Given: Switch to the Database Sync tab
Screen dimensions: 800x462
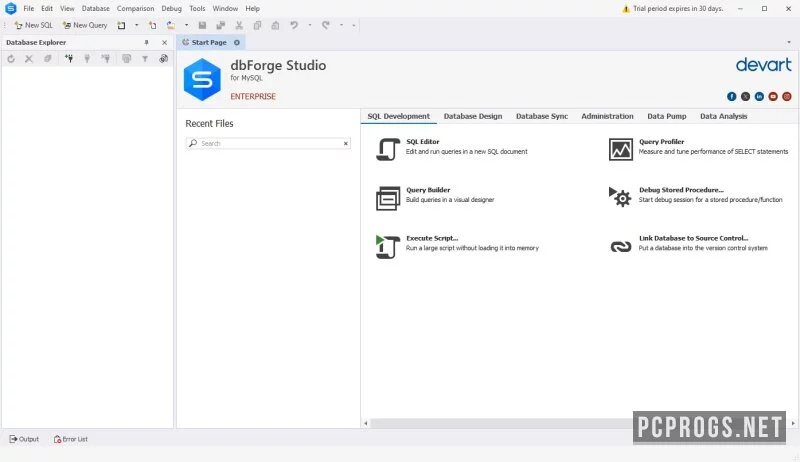Looking at the screenshot, I should coord(542,116).
